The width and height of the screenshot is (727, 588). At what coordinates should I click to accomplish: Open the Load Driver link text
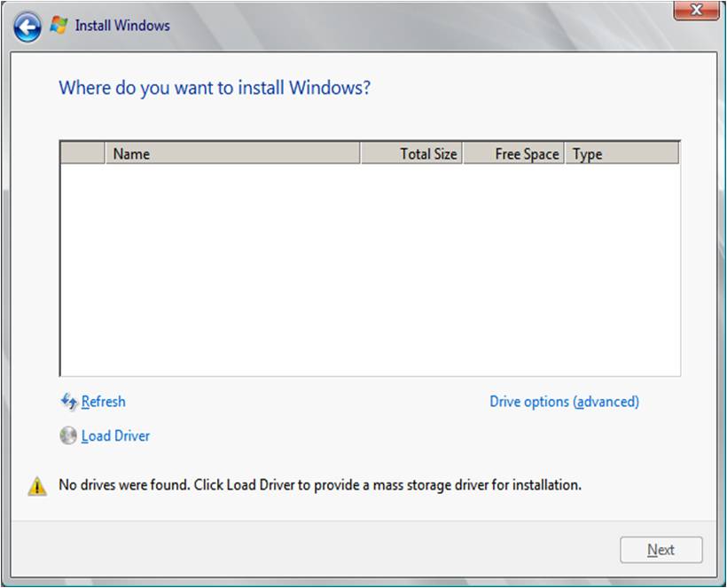115,436
